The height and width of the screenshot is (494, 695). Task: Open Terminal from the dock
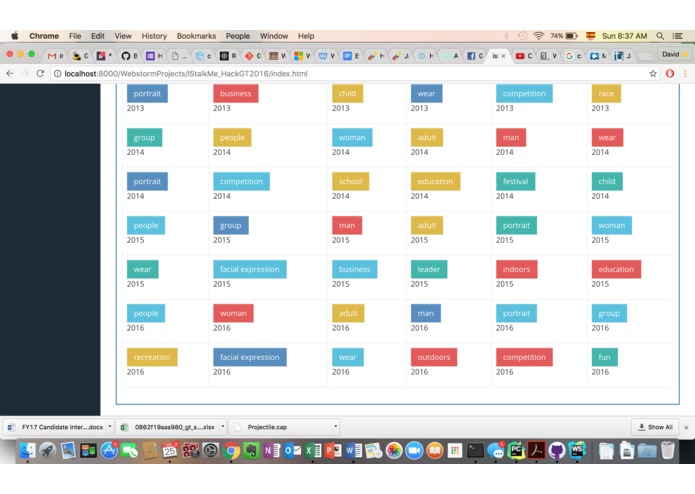click(475, 451)
